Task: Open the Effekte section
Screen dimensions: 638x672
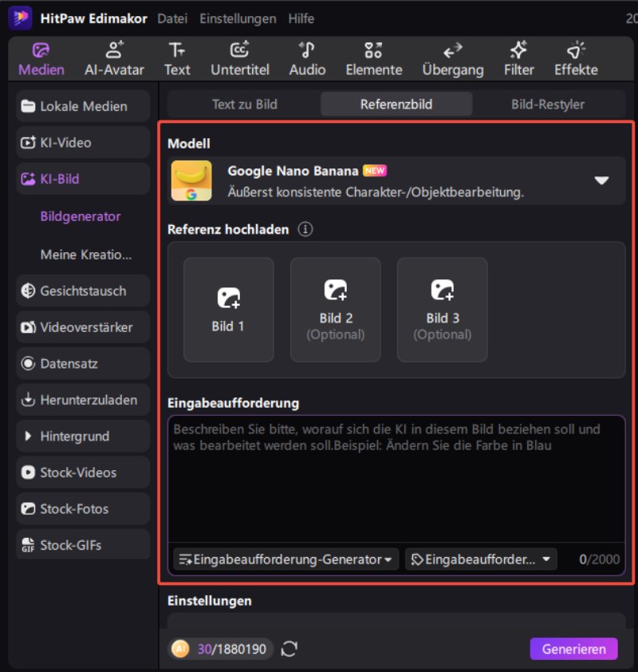Action: (576, 59)
